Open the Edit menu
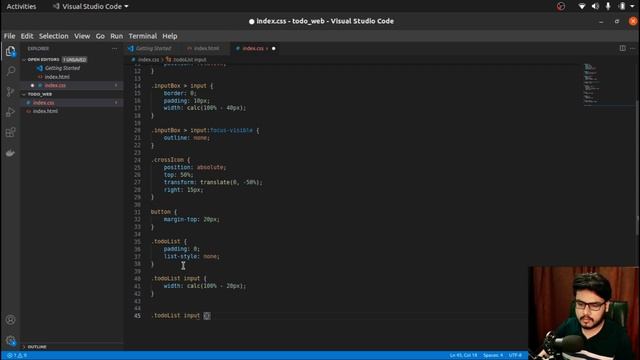The image size is (640, 360). click(x=27, y=36)
